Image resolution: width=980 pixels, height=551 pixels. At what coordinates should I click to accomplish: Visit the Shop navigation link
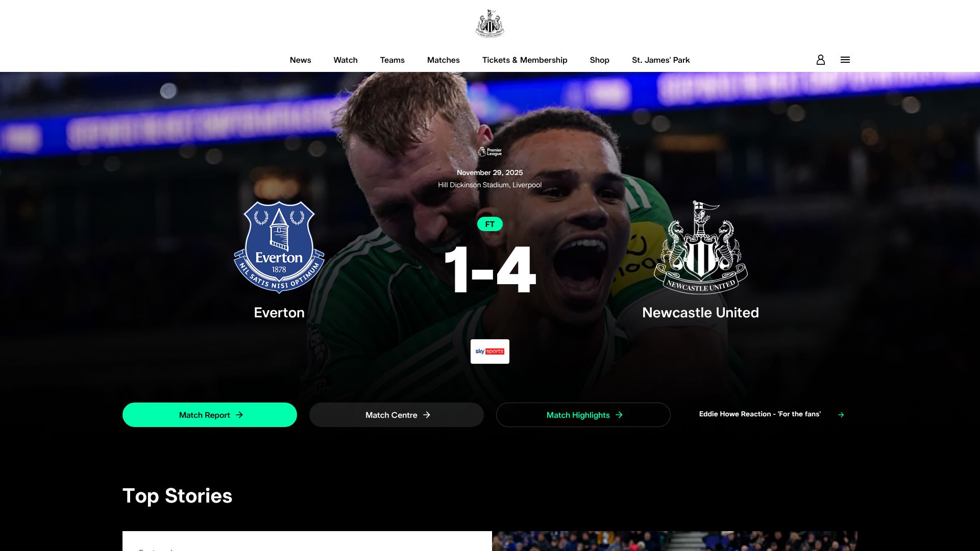click(599, 60)
